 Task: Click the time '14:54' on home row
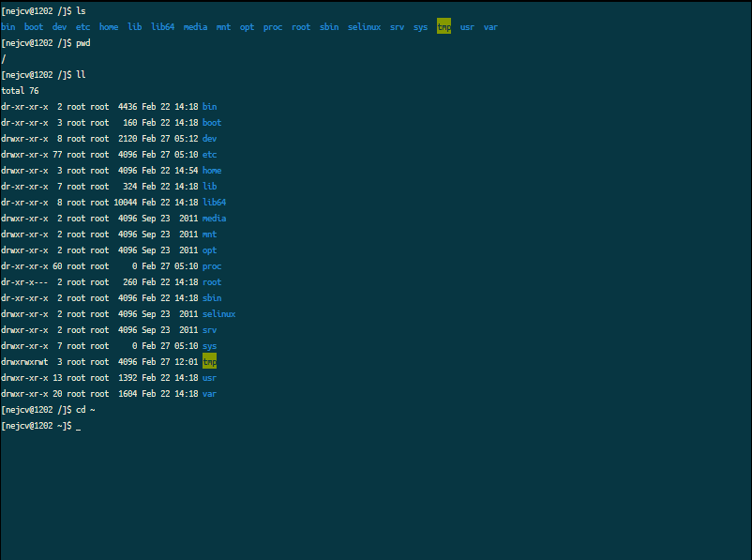[186, 171]
